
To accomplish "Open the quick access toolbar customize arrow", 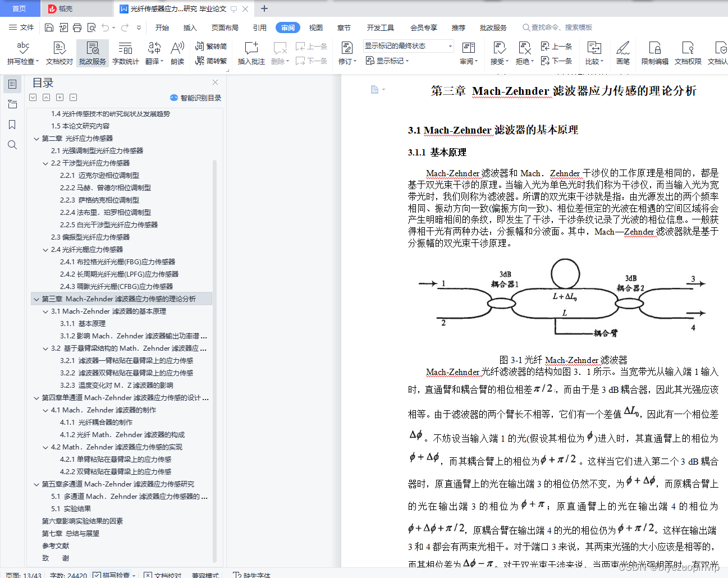I will tap(139, 27).
